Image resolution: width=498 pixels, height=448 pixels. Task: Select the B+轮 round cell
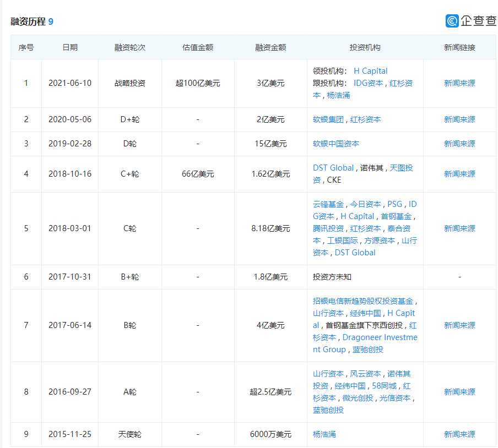click(x=130, y=277)
